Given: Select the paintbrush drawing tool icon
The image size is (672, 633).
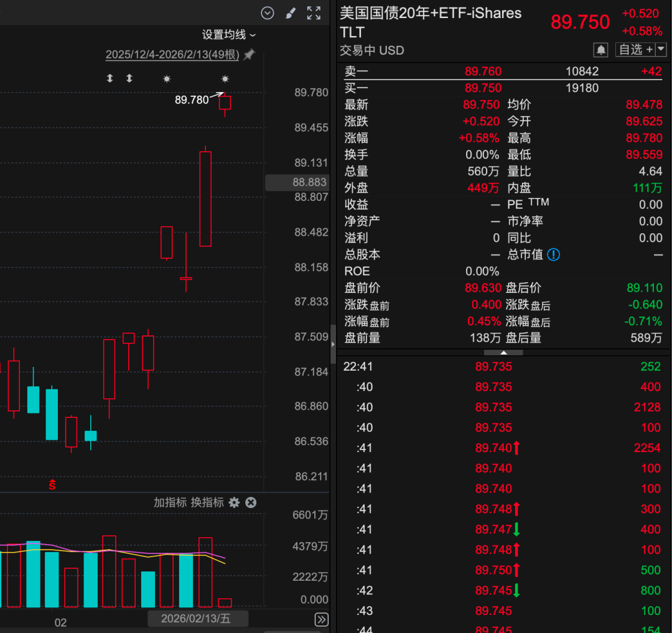Looking at the screenshot, I should 291,13.
